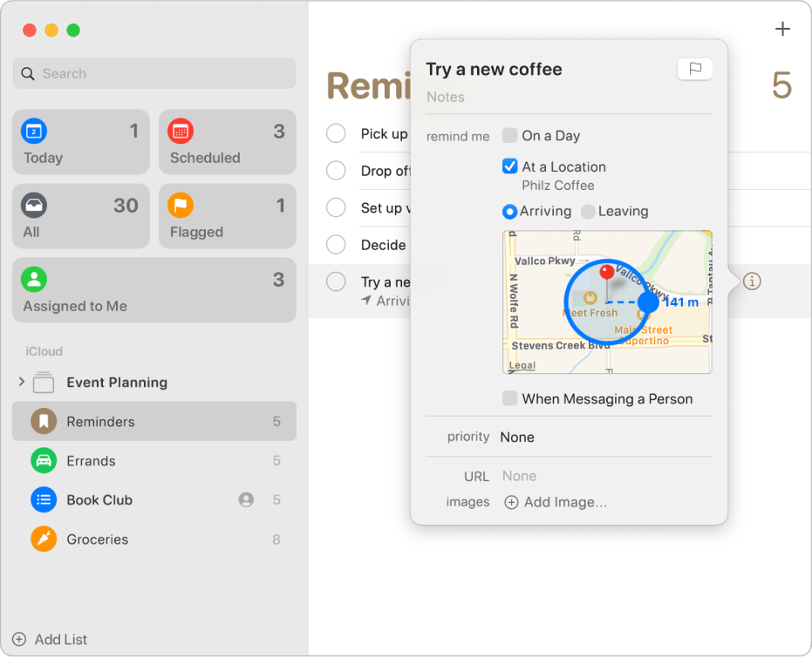Expand the Event Planning group
This screenshot has width=812, height=658.
pos(21,382)
